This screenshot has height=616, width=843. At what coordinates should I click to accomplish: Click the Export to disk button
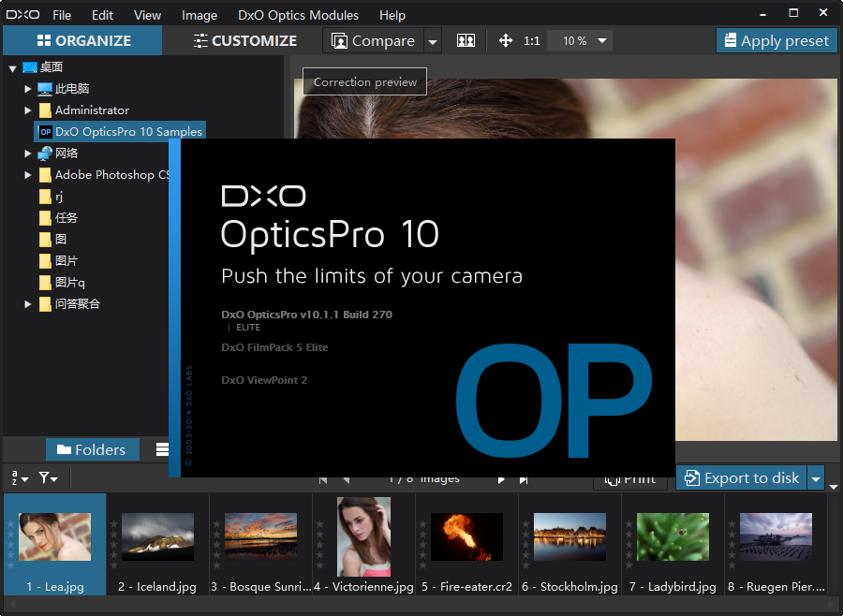[741, 477]
